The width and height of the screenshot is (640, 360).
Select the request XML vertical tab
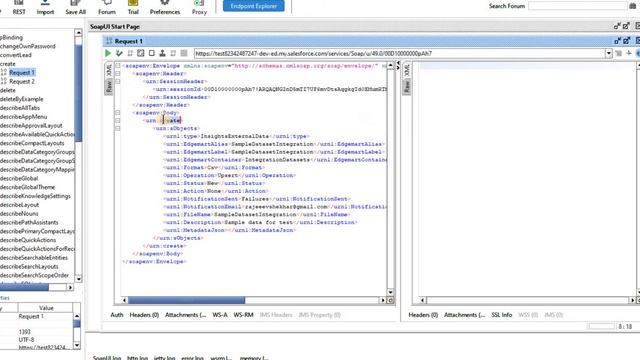109,69
